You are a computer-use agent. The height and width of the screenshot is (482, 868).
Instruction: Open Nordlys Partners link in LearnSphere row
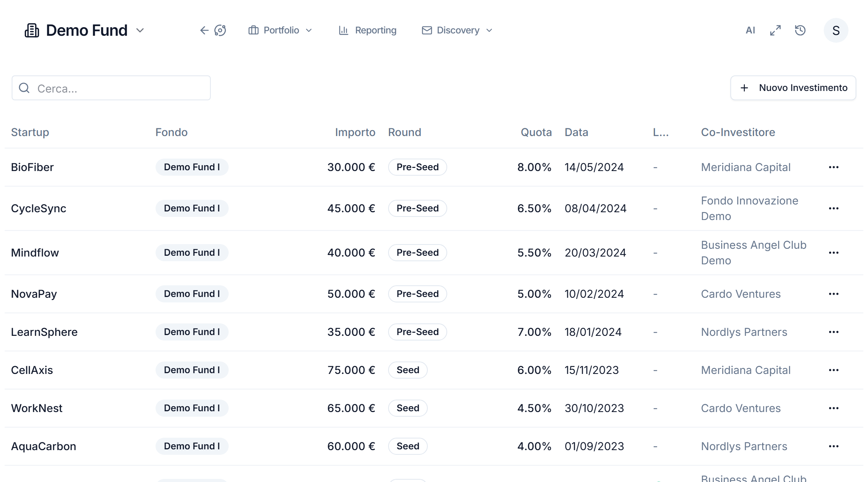click(x=744, y=332)
